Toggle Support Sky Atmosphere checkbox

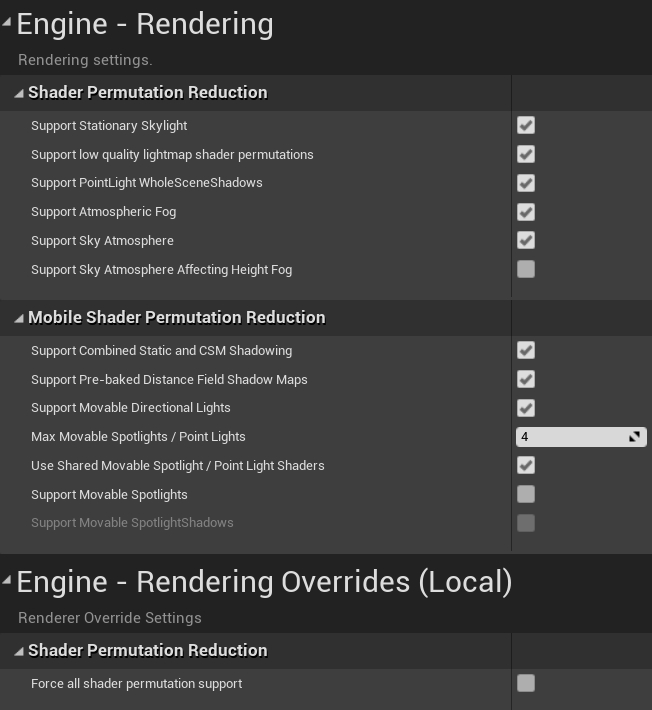(526, 240)
